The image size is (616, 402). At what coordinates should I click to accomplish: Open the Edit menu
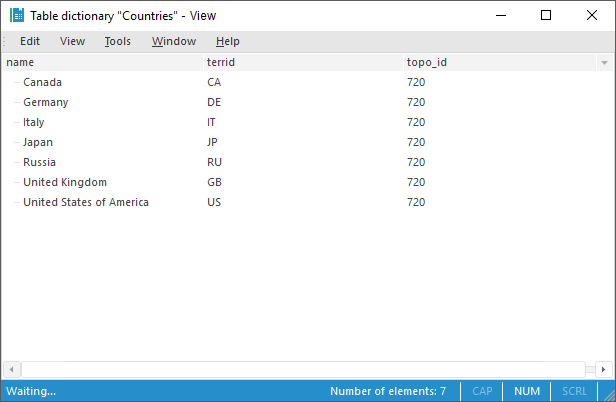click(x=30, y=41)
